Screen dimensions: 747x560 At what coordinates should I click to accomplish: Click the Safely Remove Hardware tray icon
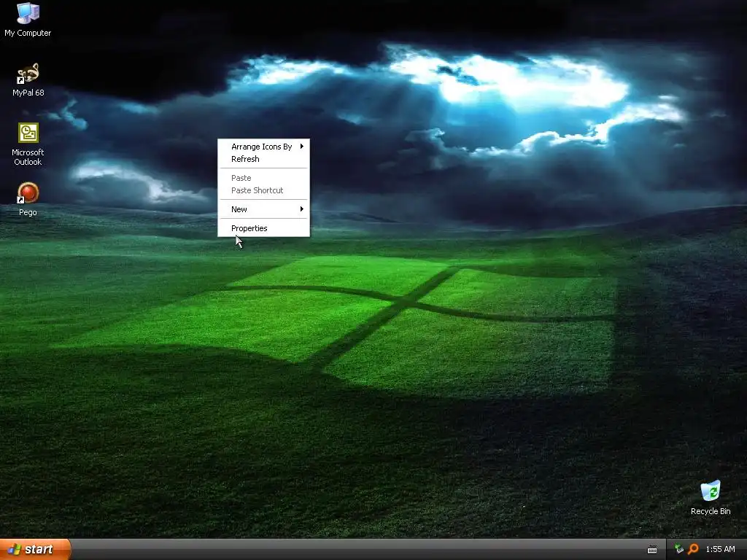pyautogui.click(x=679, y=549)
